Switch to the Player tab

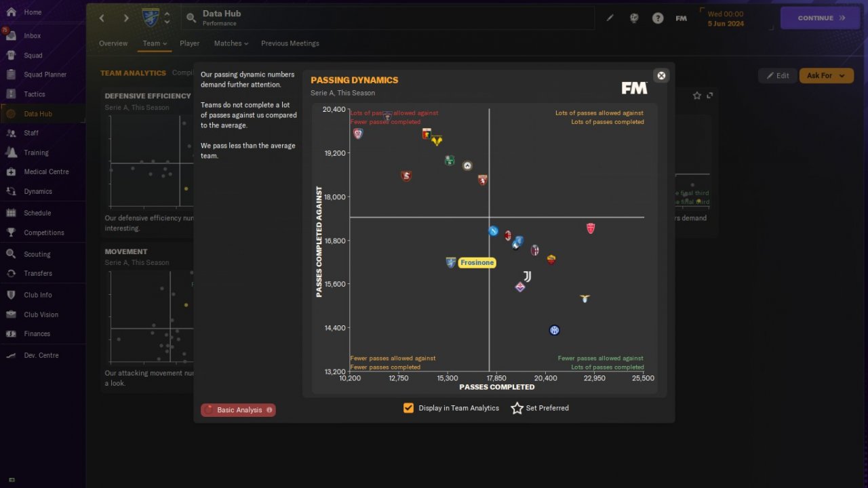coord(190,43)
